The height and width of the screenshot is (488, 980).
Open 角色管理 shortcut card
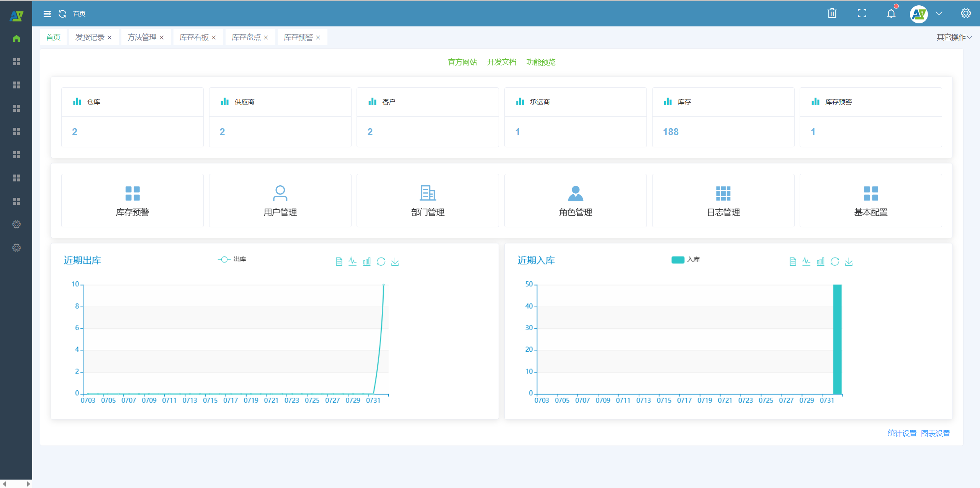click(576, 201)
